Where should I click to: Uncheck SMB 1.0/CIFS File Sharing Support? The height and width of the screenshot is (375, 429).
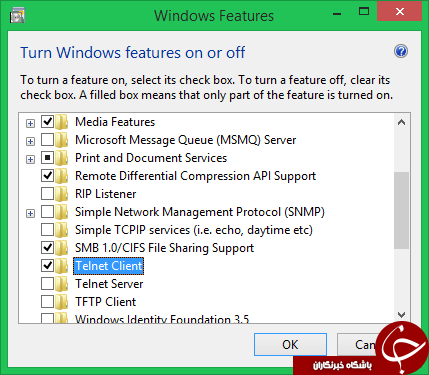47,248
